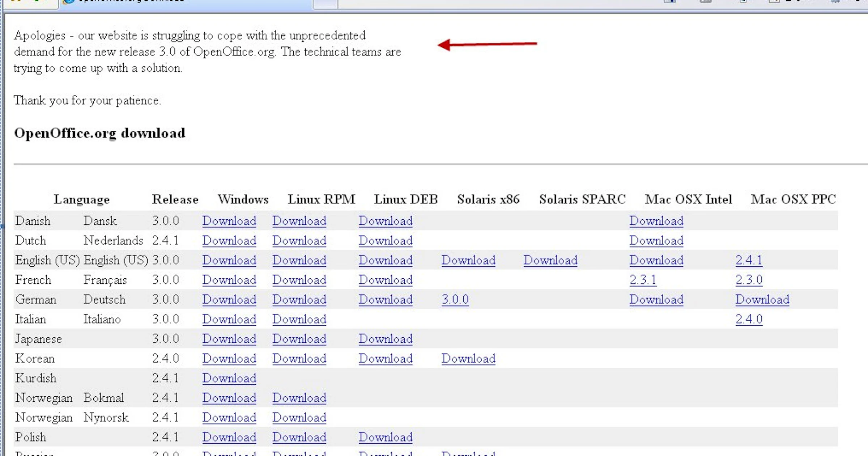Get English (US) Linux DEB download

click(x=386, y=260)
